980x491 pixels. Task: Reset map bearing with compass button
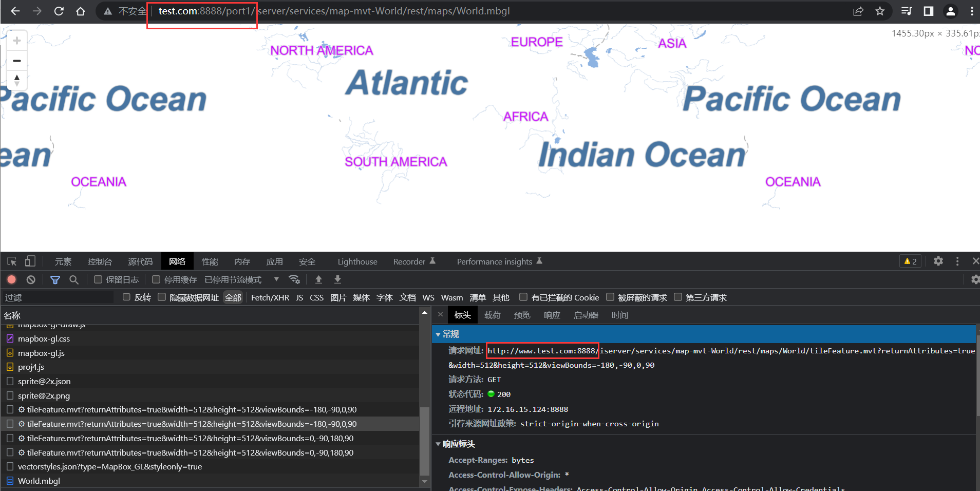pos(17,80)
